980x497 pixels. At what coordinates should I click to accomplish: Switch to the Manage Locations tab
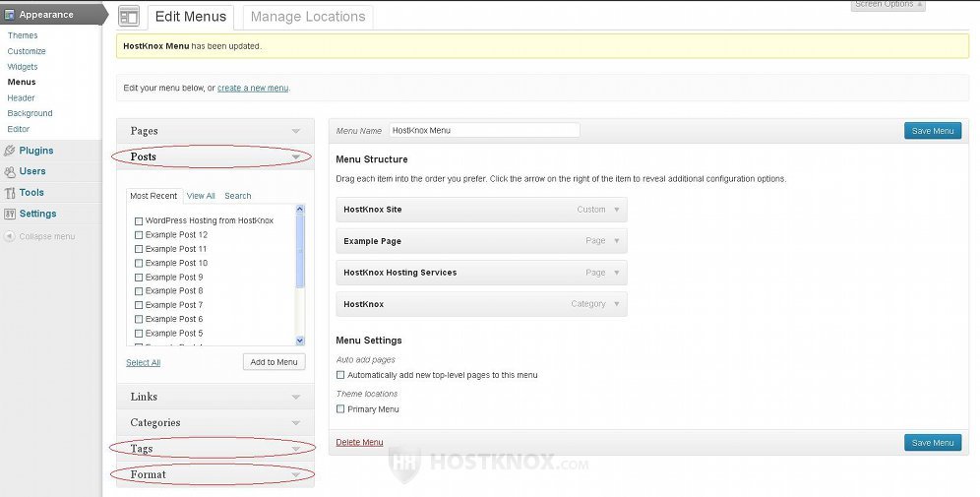(x=308, y=17)
